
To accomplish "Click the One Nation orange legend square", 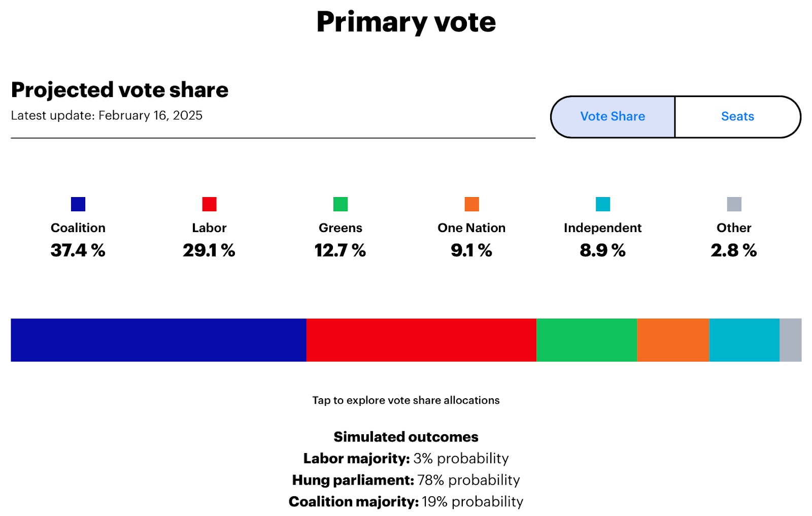I will (x=471, y=204).
